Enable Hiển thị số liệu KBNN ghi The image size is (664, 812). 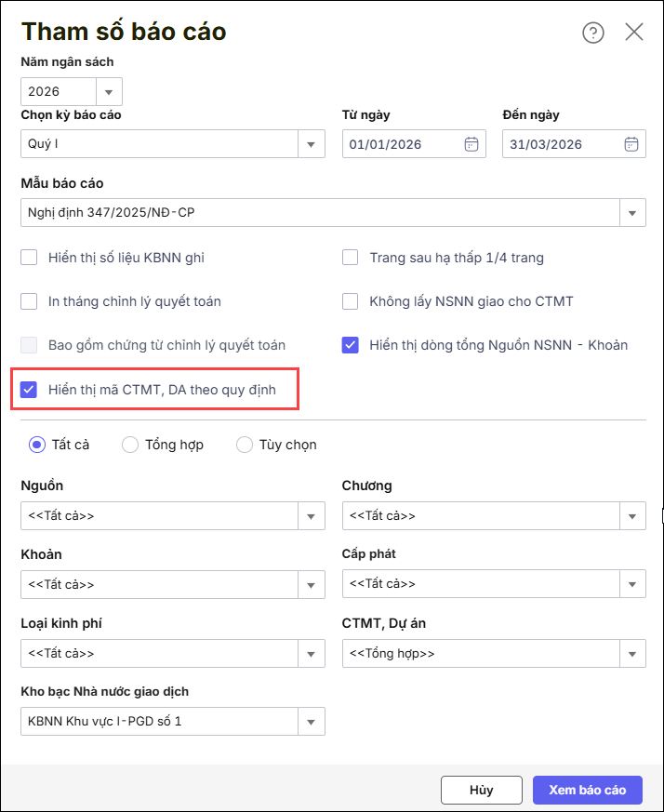30,258
